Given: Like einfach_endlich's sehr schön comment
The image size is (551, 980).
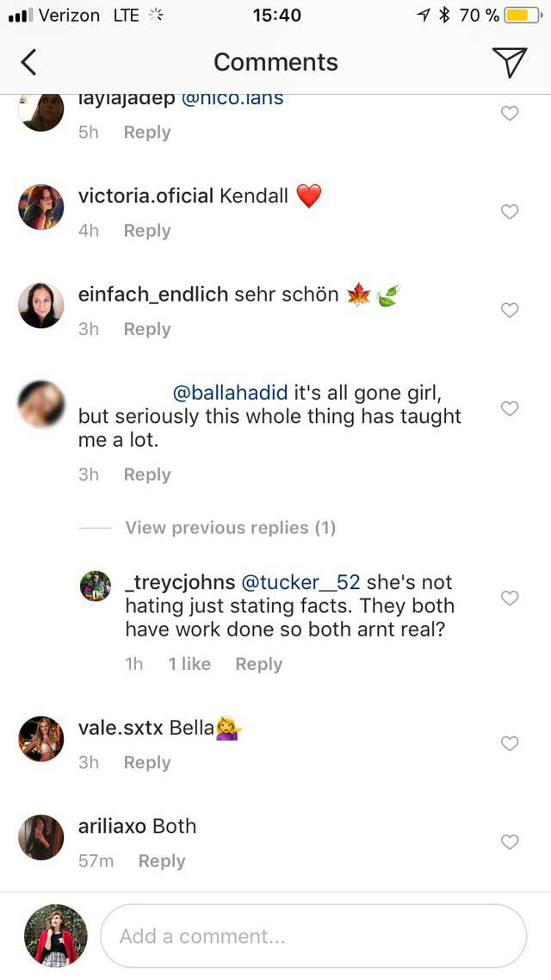Looking at the screenshot, I should point(510,310).
